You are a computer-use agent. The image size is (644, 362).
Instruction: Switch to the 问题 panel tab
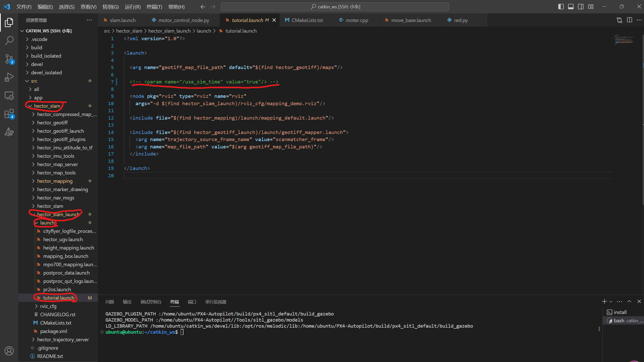point(110,302)
